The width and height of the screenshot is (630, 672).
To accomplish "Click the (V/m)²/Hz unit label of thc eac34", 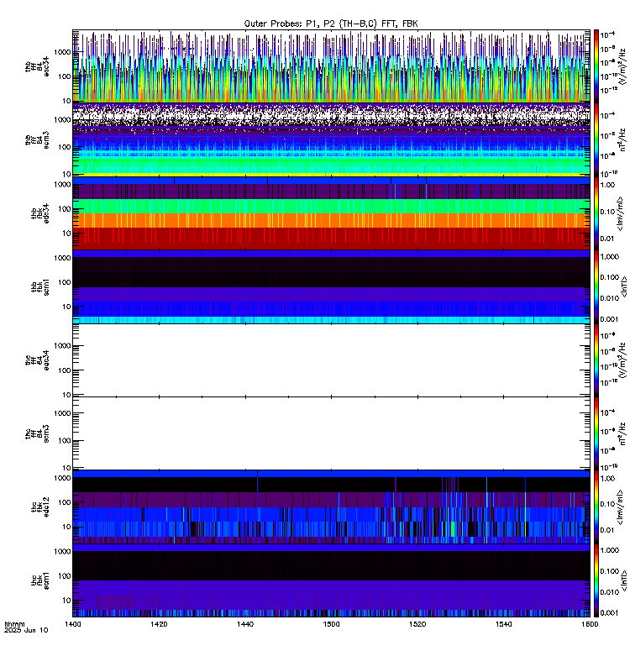I will tap(622, 360).
